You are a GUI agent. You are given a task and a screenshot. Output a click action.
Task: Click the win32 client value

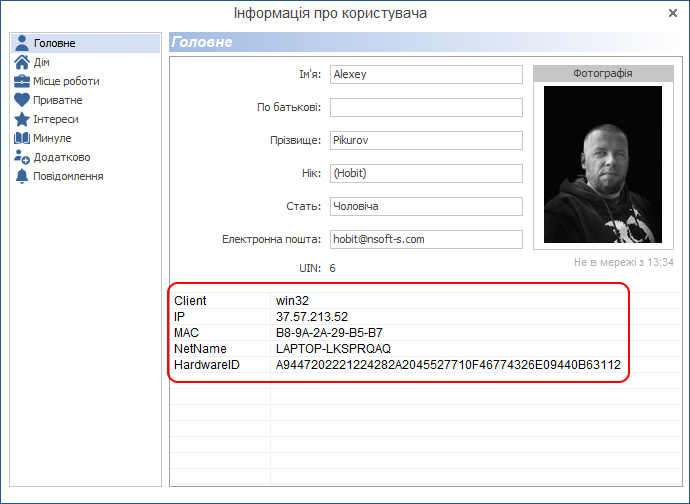(x=293, y=301)
